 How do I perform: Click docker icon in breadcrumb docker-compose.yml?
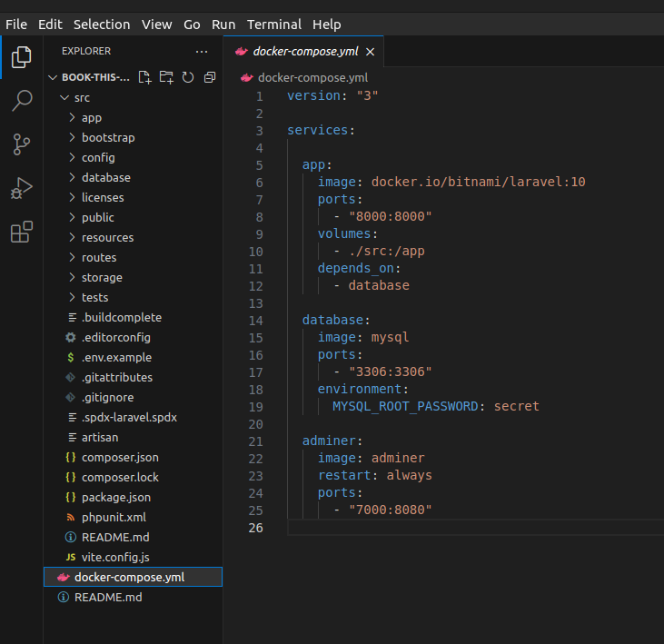(247, 78)
